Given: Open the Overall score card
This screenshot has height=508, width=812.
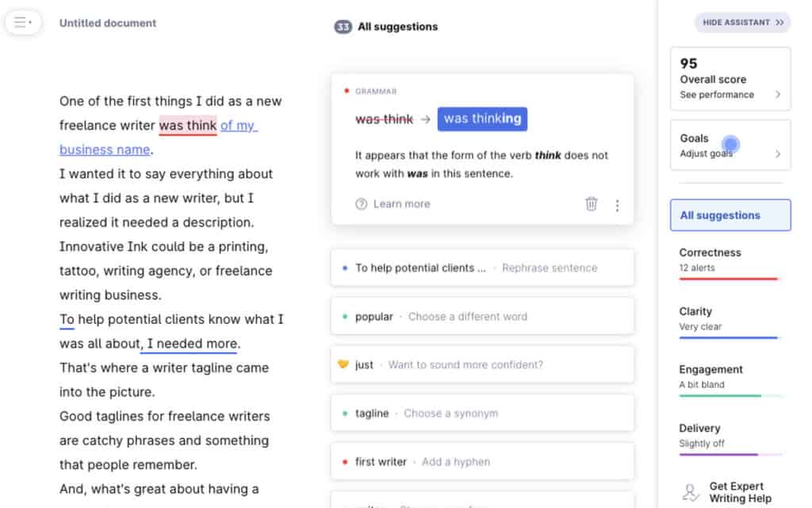Looking at the screenshot, I should point(730,79).
